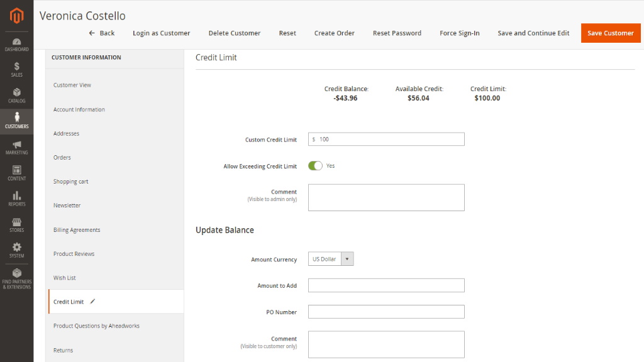Open the Wish List tab
Viewport: 644px width, 362px height.
point(65,278)
